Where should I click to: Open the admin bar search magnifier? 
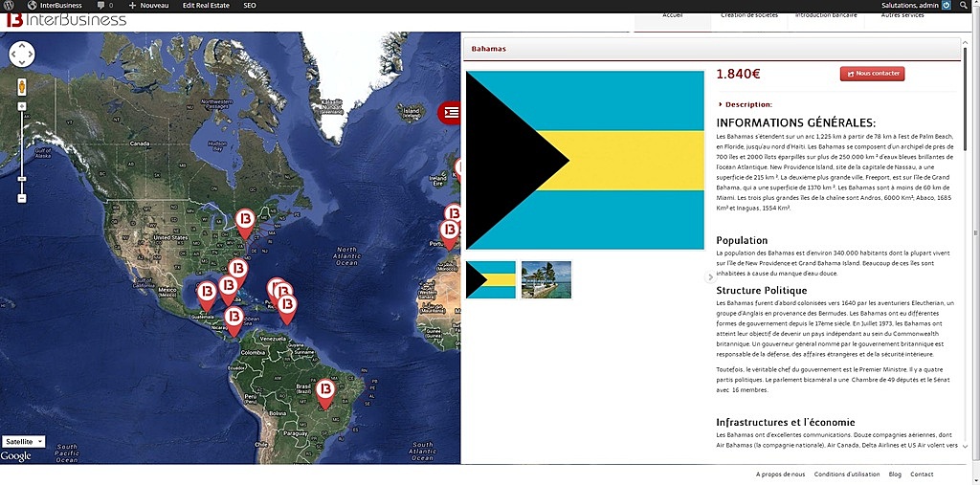[963, 5]
